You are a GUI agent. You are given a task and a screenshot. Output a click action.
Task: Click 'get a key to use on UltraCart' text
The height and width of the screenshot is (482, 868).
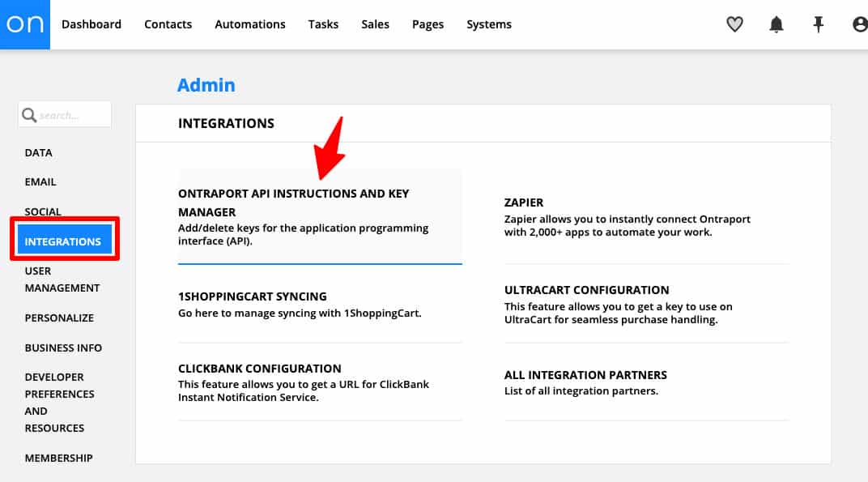[619, 313]
